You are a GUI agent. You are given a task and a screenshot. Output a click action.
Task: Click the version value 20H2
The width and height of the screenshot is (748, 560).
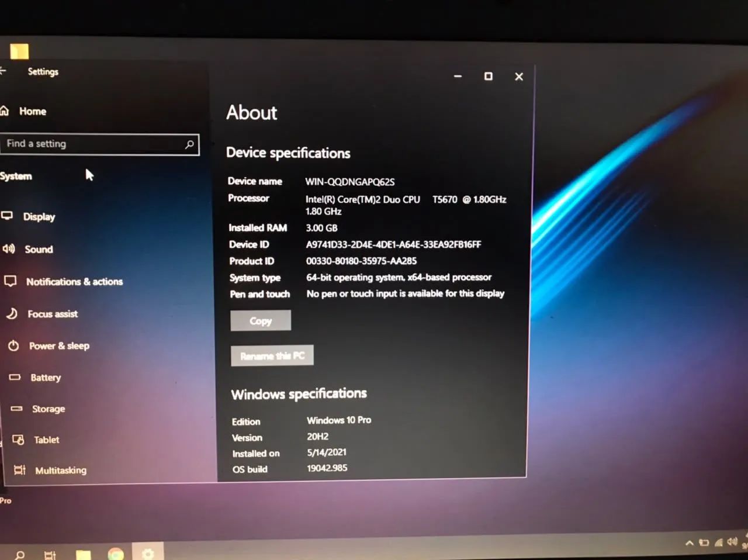pyautogui.click(x=318, y=437)
